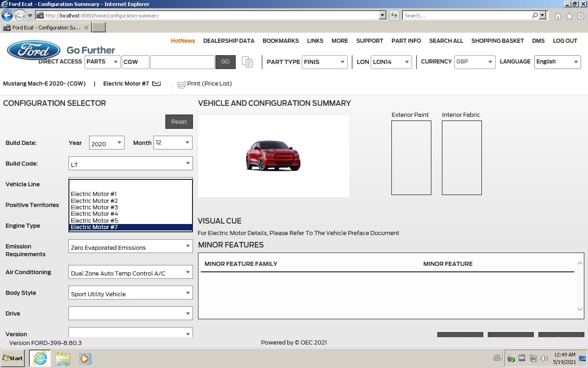Open the DMS menu item
This screenshot has width=588, height=368.
pyautogui.click(x=538, y=41)
